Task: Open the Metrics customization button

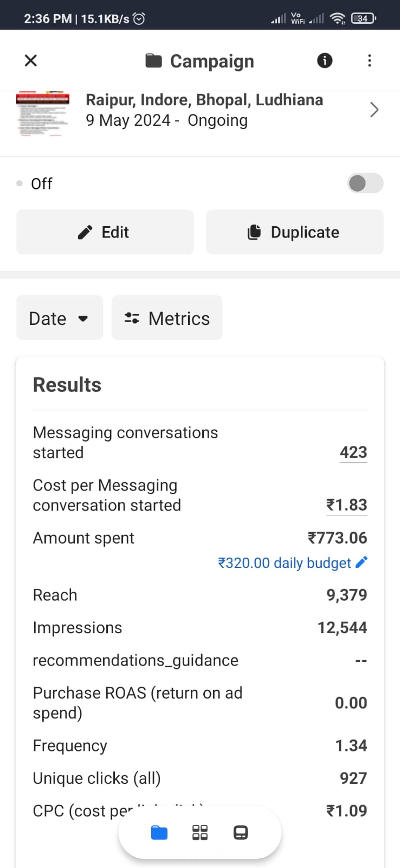Action: pyautogui.click(x=167, y=318)
